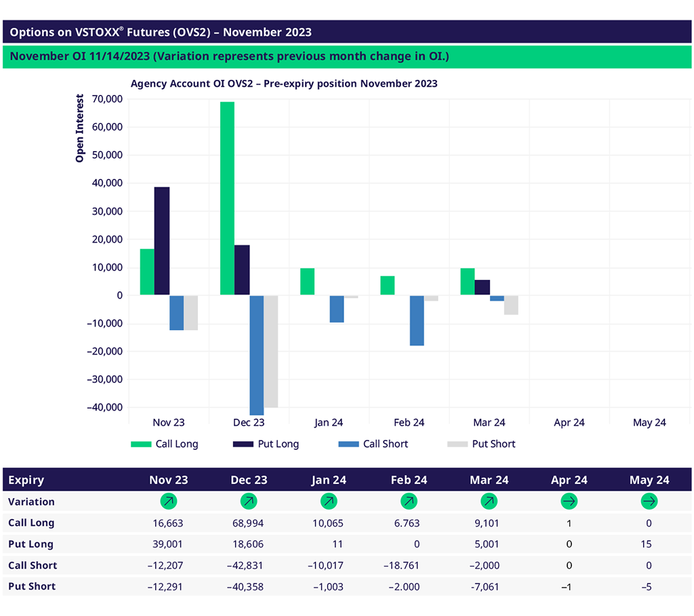
Task: Click the Nov 23 variation up-arrow icon
Action: [x=168, y=501]
